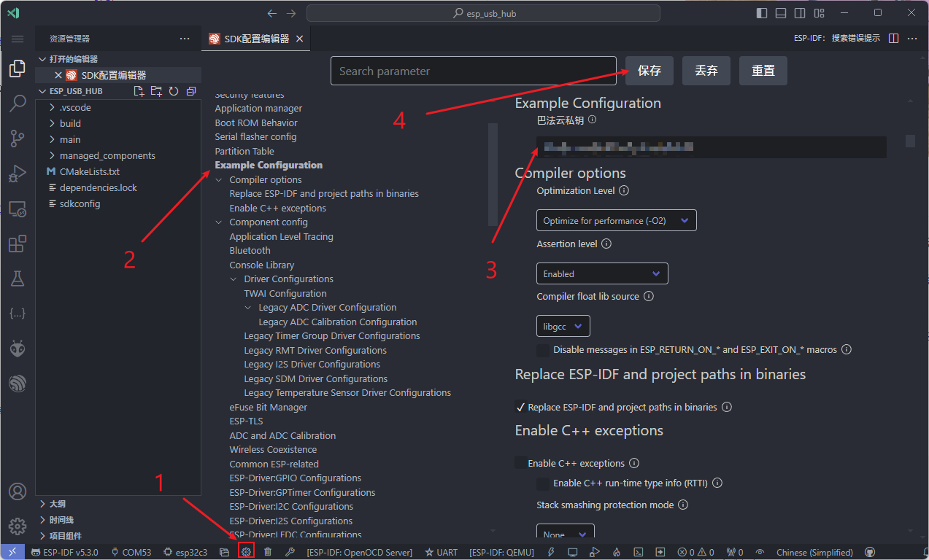Click the [ESP-IDF: OpenOCD Server] status item
Viewport: 929px width, 560px height.
(x=360, y=552)
